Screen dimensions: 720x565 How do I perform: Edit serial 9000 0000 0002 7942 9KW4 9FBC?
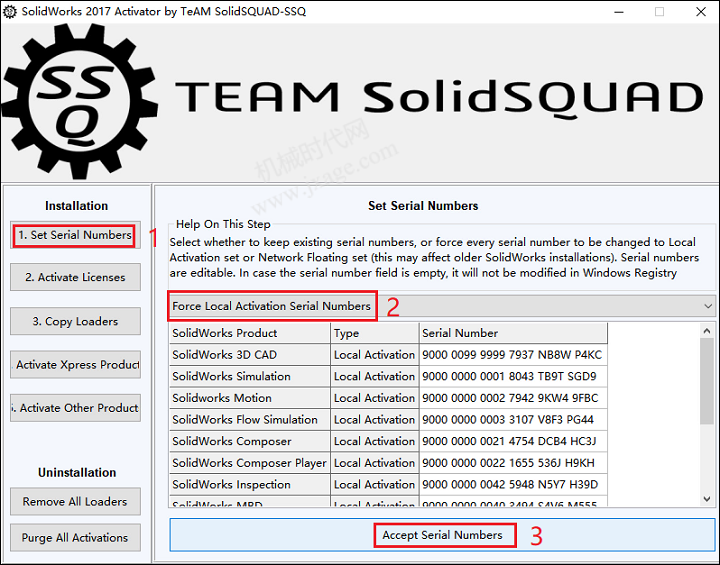pyautogui.click(x=513, y=398)
